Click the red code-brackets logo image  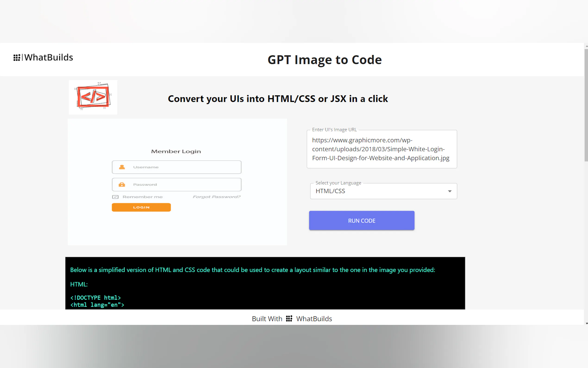coord(93,97)
